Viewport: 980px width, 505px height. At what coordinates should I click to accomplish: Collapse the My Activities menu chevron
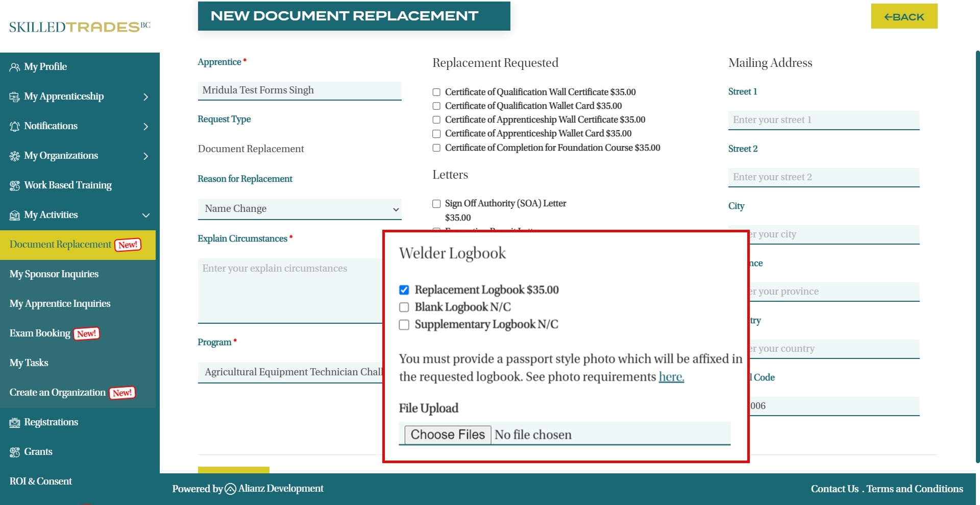[146, 215]
